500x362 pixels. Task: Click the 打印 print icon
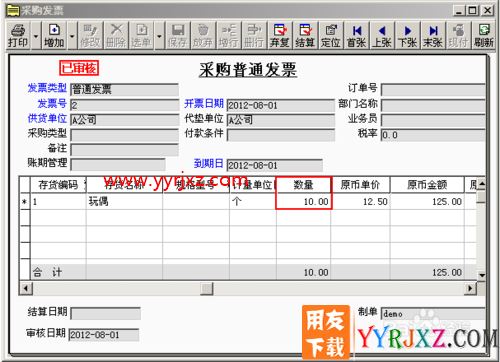click(18, 35)
